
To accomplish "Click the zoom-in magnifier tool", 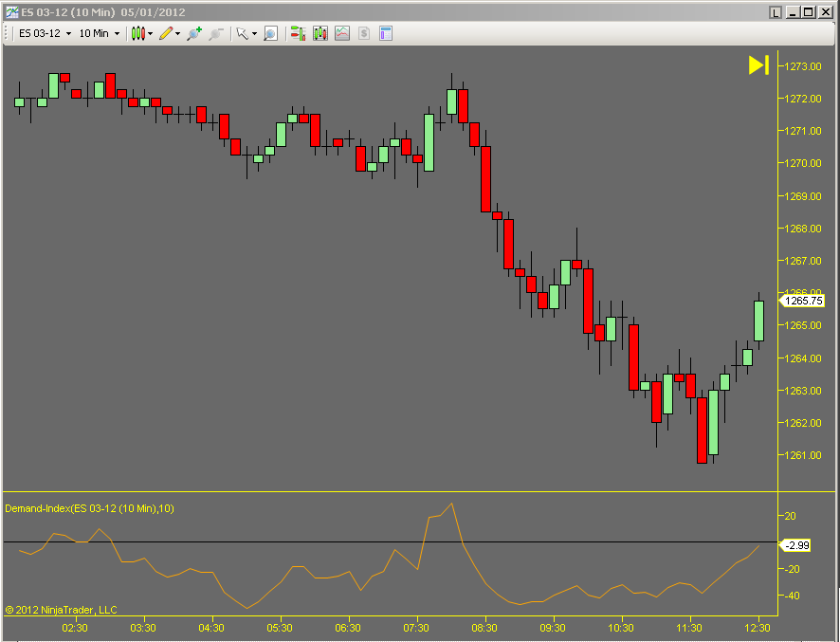I will coord(194,33).
